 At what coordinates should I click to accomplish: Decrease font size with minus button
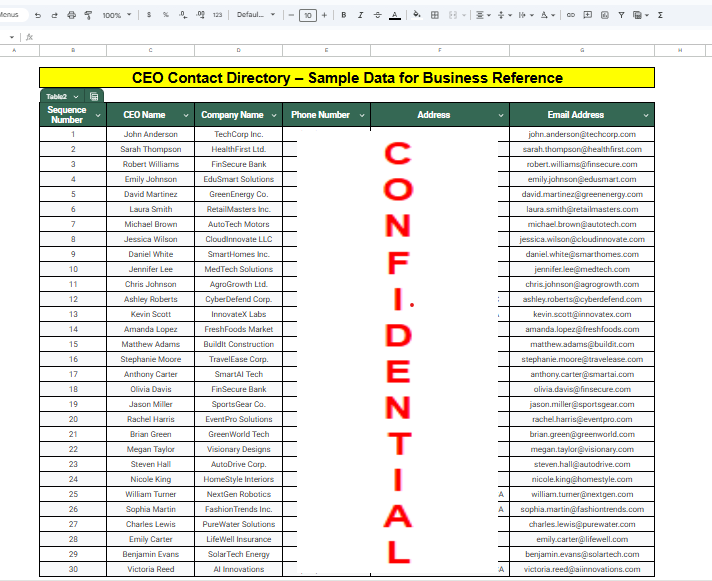tap(291, 15)
